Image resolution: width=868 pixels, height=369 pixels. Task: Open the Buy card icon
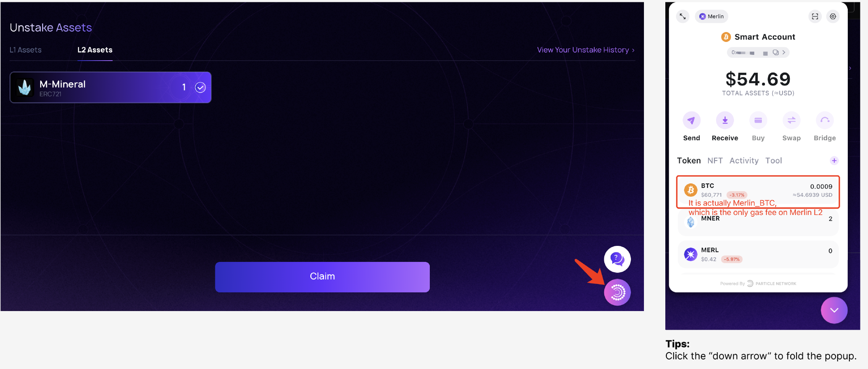point(758,120)
